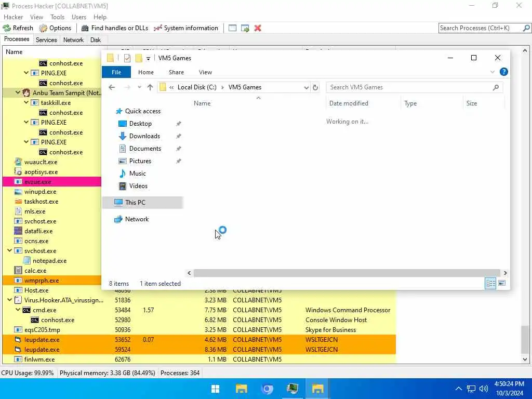Viewport: 532px width, 399px height.
Task: Select eqsC205.tmp Skype for Business row
Action: pos(199,330)
